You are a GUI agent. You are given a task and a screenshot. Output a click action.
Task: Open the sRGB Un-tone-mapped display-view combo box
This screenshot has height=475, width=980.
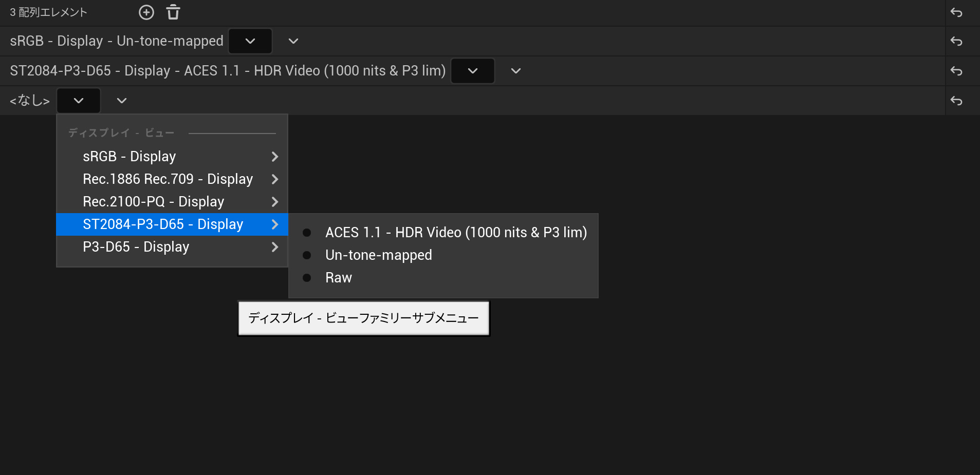click(250, 41)
